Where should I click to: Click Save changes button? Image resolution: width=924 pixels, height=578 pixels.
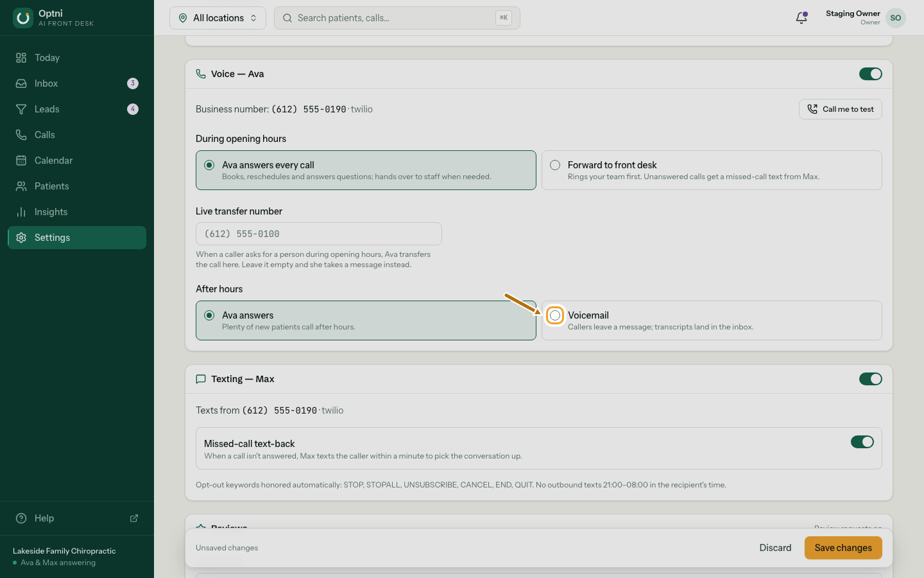click(x=843, y=548)
